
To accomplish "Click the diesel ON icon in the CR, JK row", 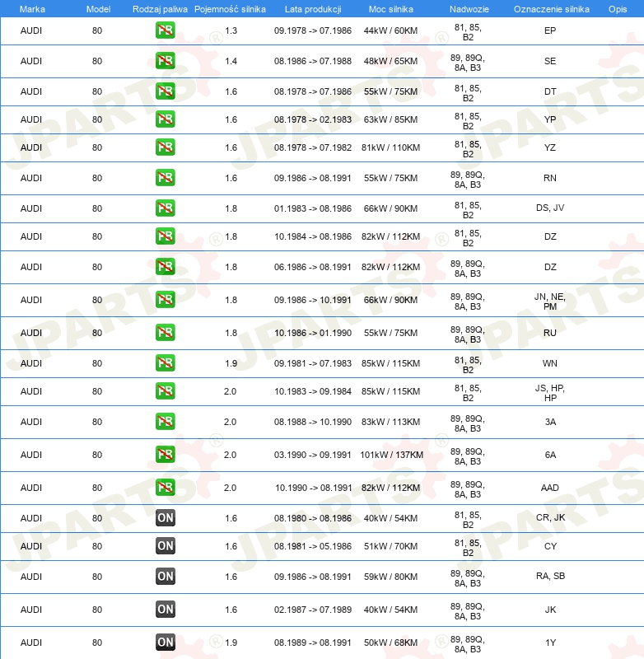I will [x=165, y=518].
